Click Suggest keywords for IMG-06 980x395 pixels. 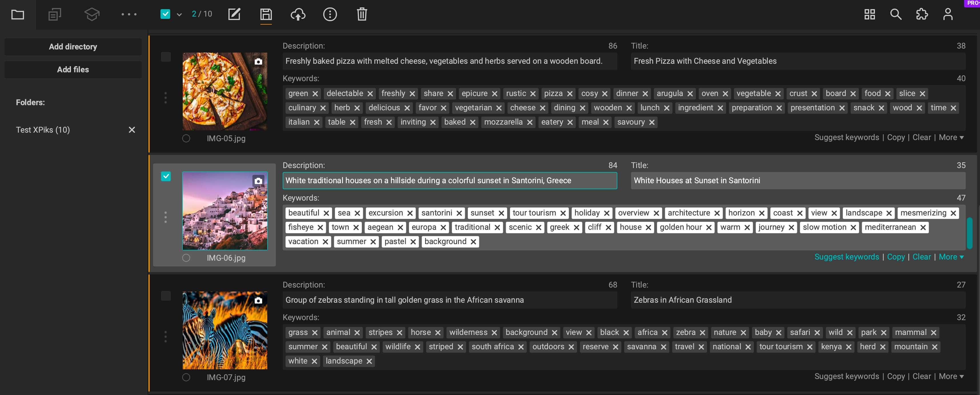tap(846, 257)
